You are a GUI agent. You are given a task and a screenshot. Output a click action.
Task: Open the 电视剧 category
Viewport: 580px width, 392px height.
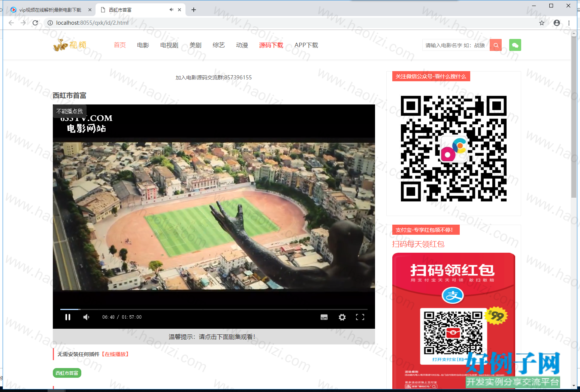pos(169,45)
